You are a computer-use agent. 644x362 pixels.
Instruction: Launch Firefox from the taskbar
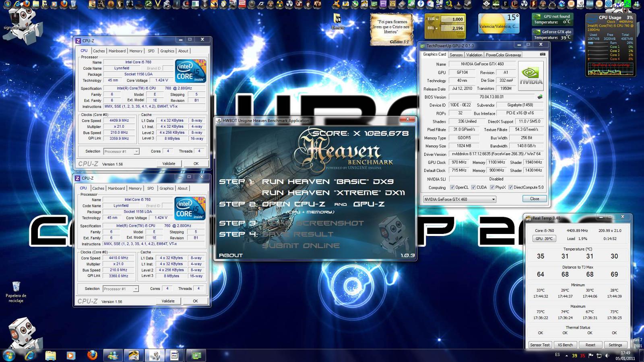(x=92, y=355)
